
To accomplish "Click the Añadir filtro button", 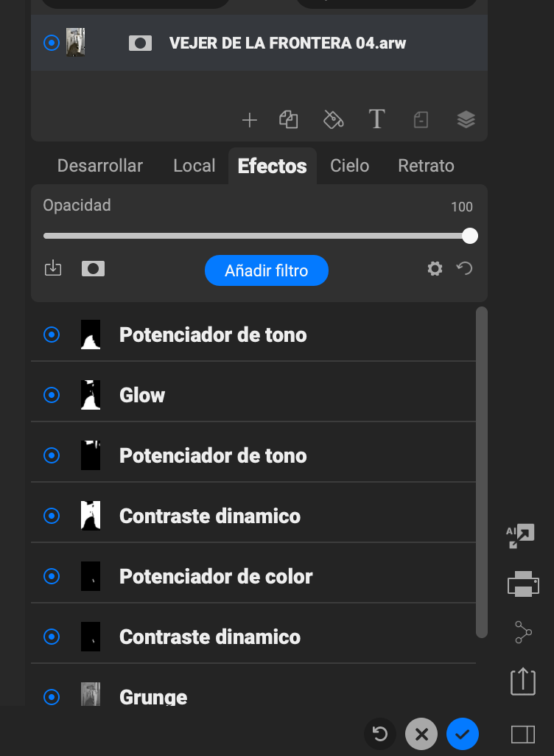I will (x=266, y=271).
